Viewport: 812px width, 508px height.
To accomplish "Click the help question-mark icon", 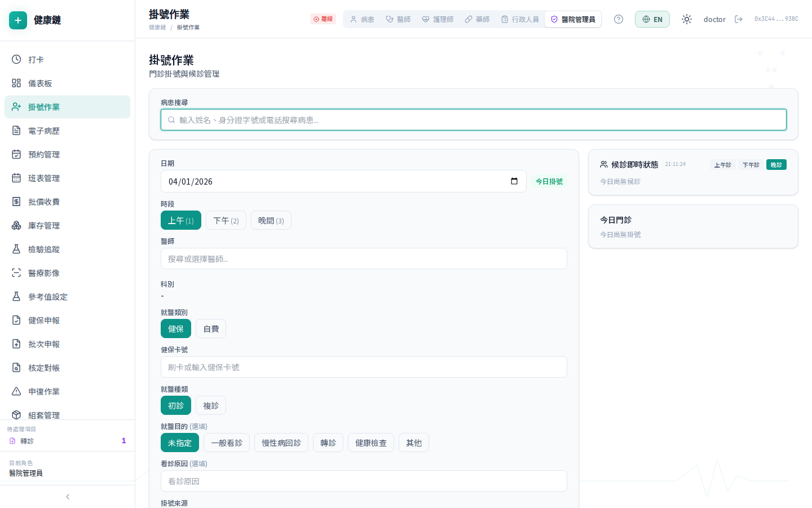I will (619, 19).
